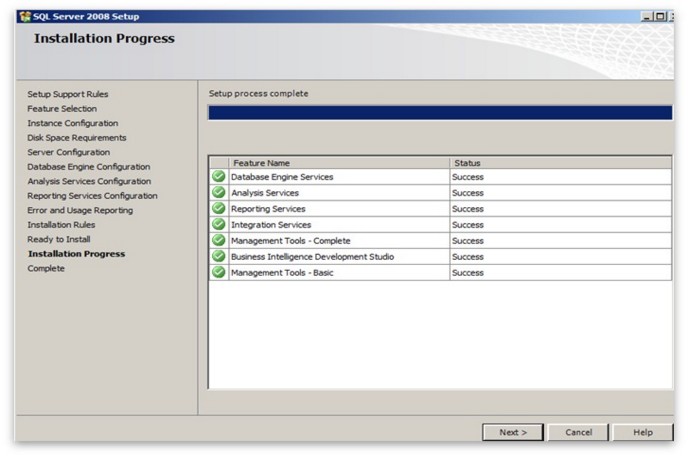Click the SQL Server Setup title bar icon

pos(25,17)
